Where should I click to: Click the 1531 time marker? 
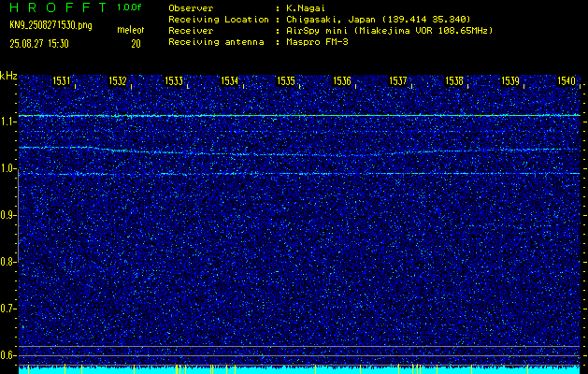tap(62, 80)
